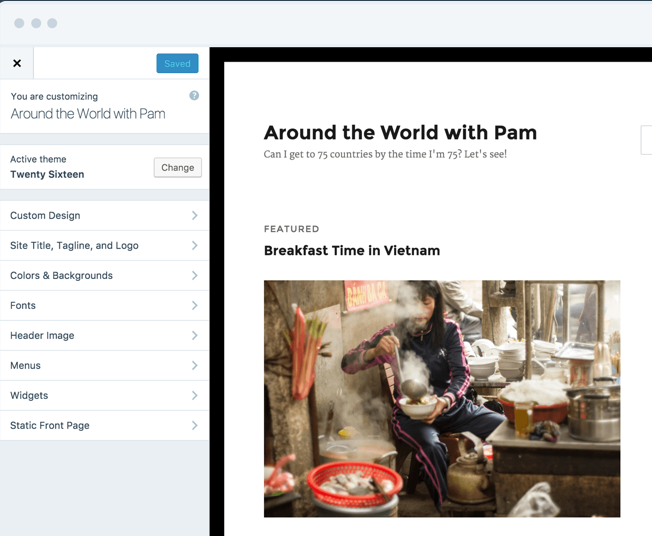Click the Vietnam street food featured photo
This screenshot has width=652, height=536.
441,398
